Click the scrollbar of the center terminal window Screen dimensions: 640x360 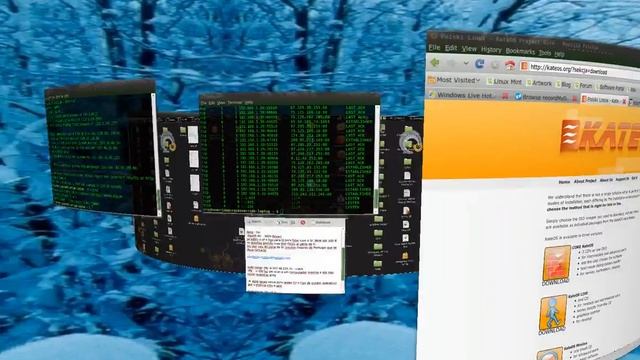click(x=377, y=159)
